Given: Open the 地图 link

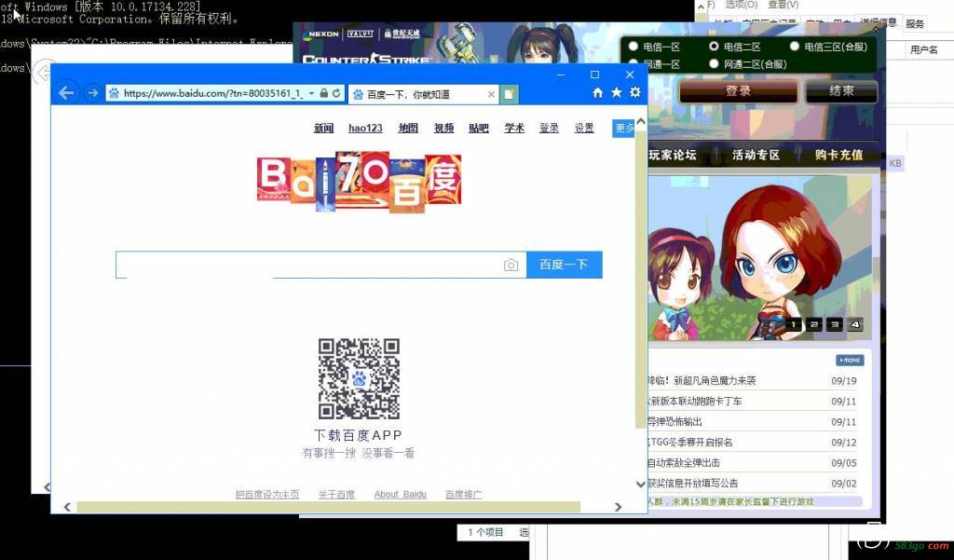Looking at the screenshot, I should coord(408,128).
